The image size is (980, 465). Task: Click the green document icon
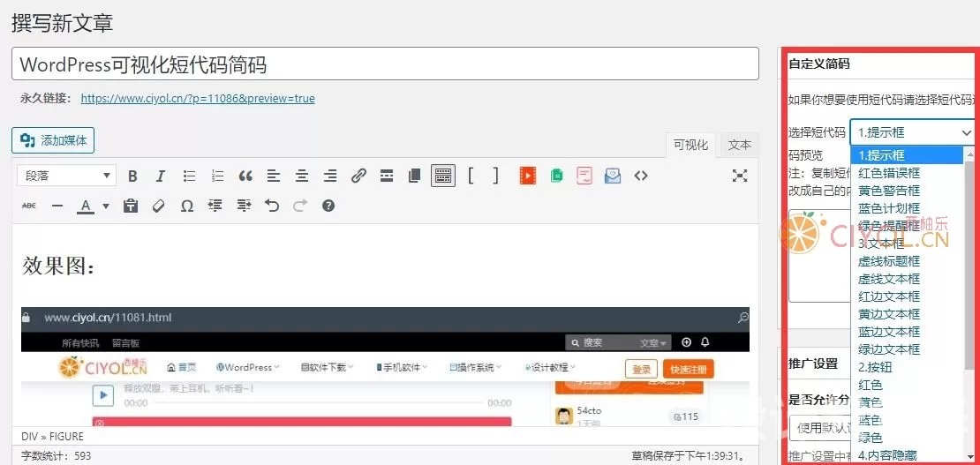point(556,176)
